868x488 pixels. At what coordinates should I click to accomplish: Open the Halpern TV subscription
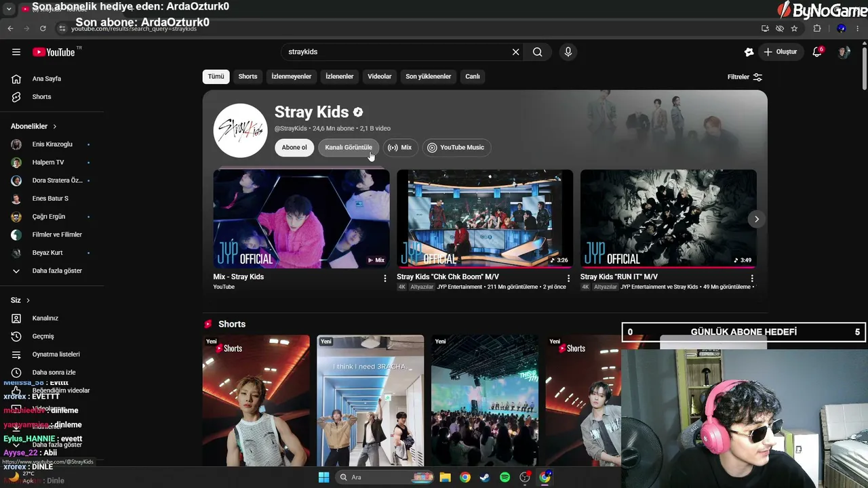48,163
